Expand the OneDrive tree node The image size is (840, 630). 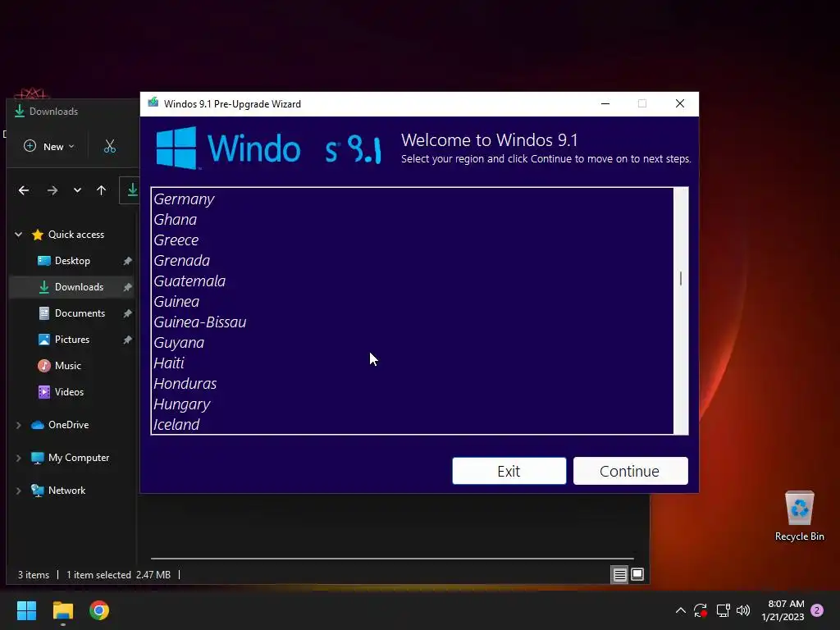tap(19, 425)
